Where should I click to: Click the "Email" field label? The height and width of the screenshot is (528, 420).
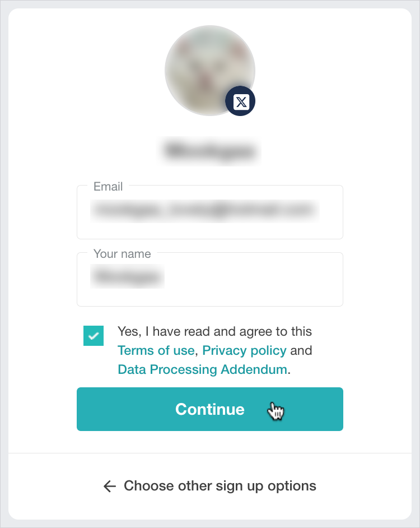click(108, 187)
